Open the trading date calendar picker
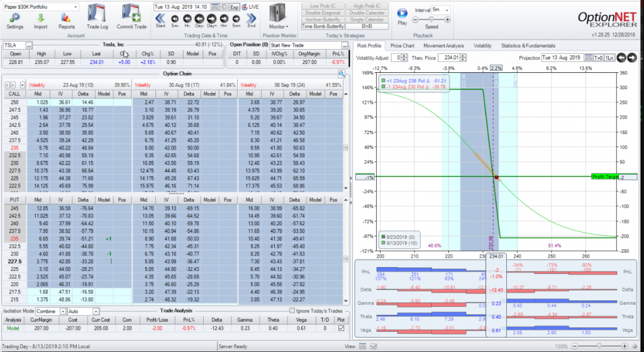644x352 pixels. pyautogui.click(x=215, y=7)
